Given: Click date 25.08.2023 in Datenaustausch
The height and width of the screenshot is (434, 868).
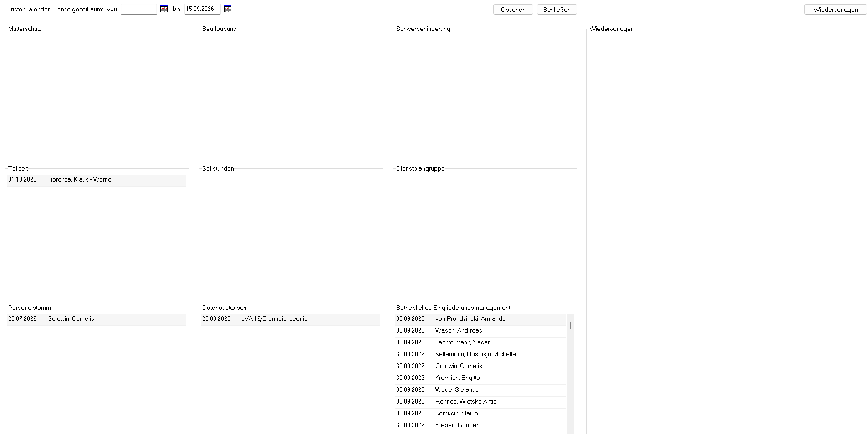Looking at the screenshot, I should coord(216,319).
